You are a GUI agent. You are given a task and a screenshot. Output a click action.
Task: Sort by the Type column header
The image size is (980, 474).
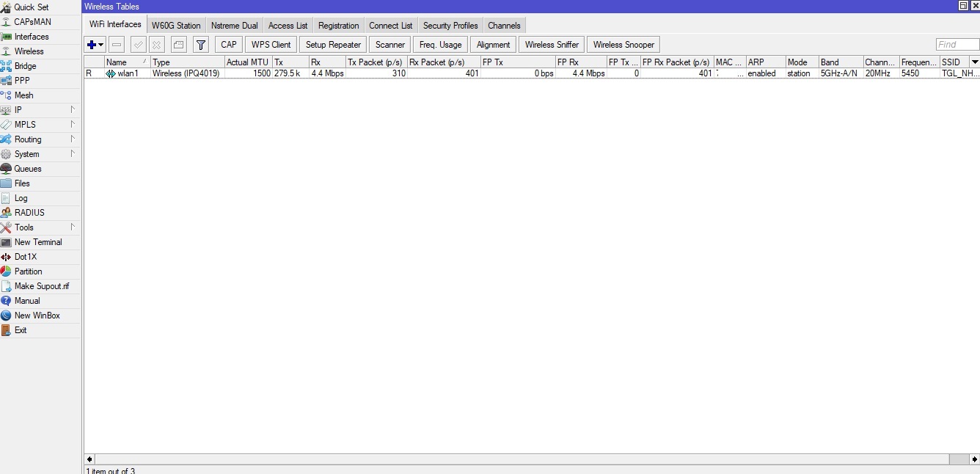(x=187, y=62)
